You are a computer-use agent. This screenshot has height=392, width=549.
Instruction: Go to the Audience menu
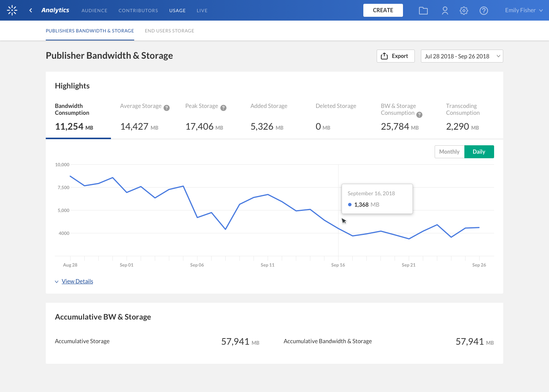(94, 11)
